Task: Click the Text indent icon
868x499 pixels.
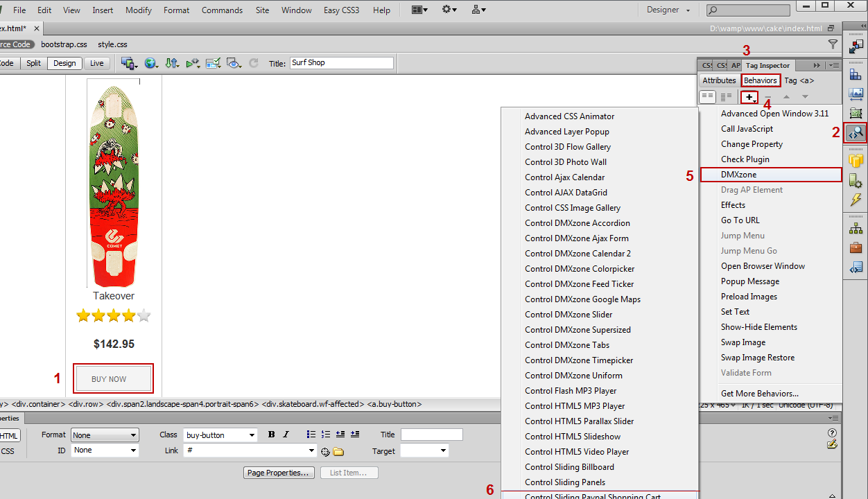Action: (x=355, y=435)
